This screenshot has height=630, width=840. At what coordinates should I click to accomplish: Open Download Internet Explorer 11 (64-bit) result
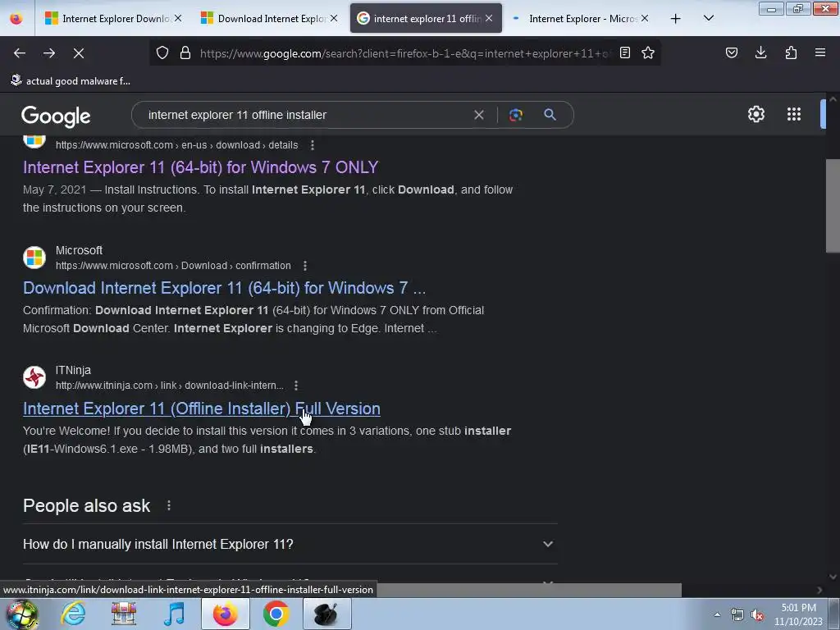[x=224, y=288]
